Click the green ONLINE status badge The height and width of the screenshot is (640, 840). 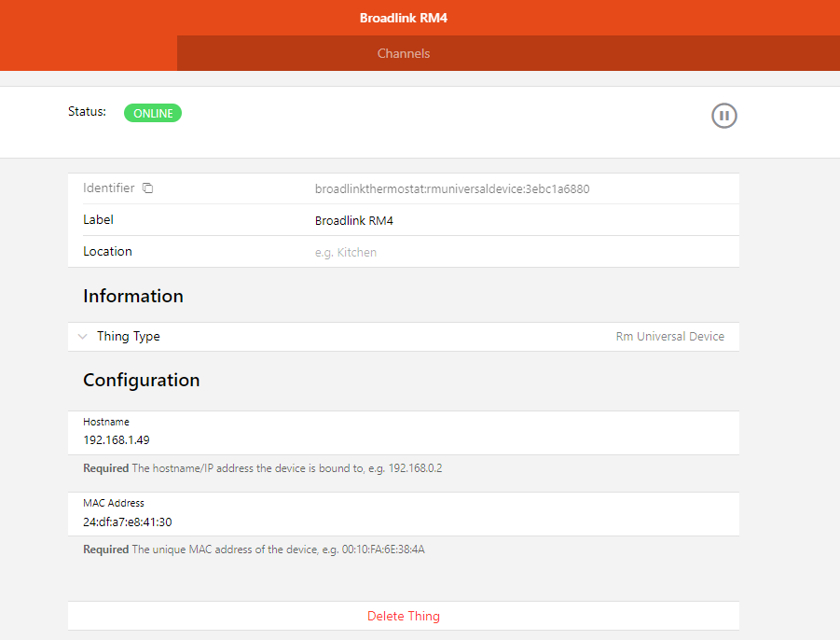(153, 113)
